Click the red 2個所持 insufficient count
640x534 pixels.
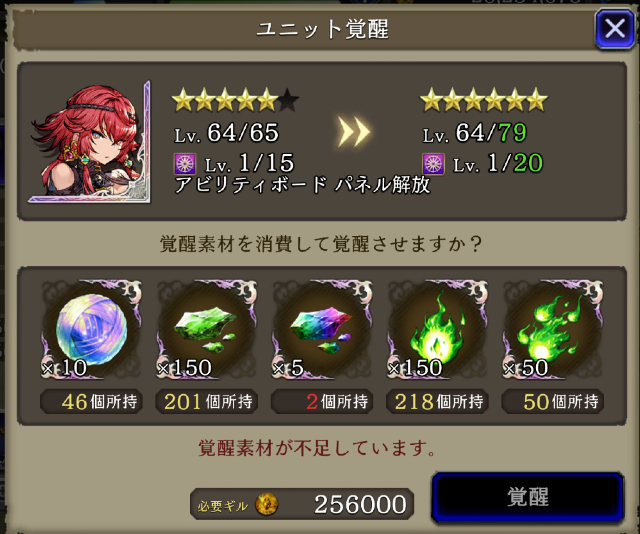click(x=322, y=401)
